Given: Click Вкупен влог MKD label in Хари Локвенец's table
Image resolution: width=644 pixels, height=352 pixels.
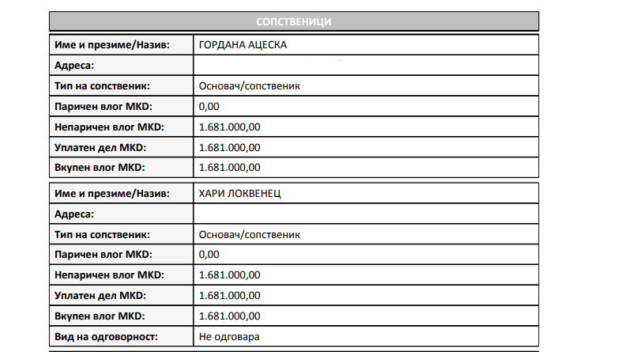Looking at the screenshot, I should point(100,316).
